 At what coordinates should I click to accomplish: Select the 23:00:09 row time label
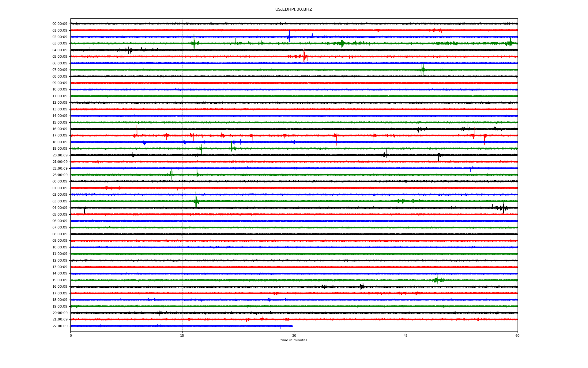point(60,175)
